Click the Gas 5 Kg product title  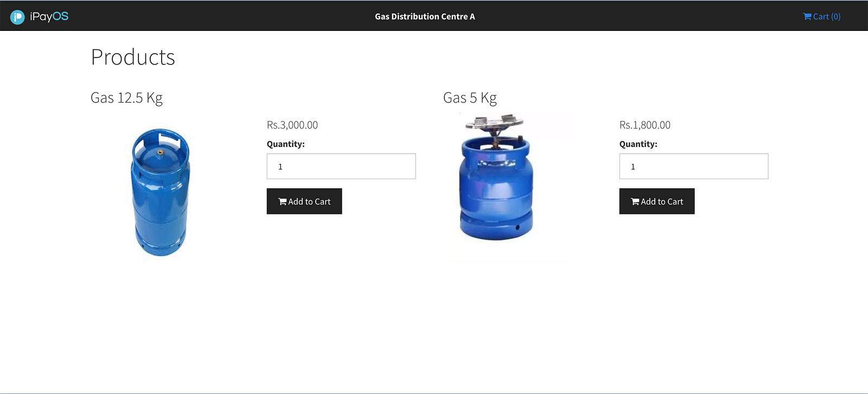(470, 98)
